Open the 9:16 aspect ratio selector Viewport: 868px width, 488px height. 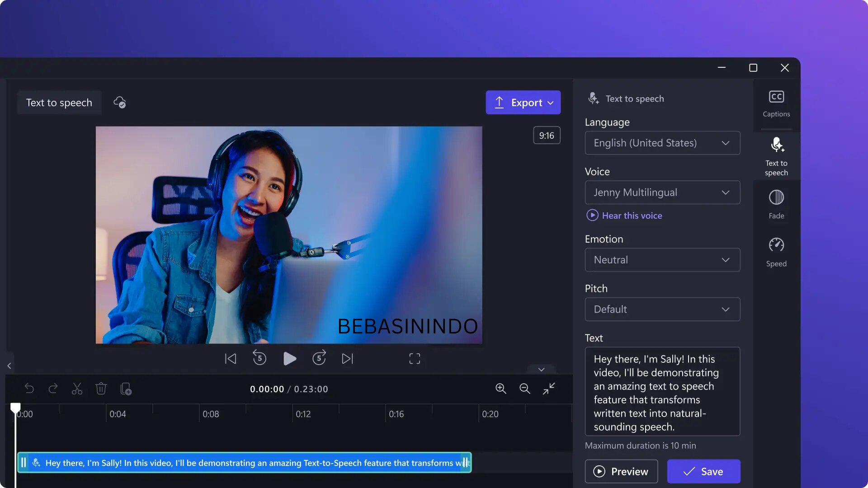pos(547,135)
